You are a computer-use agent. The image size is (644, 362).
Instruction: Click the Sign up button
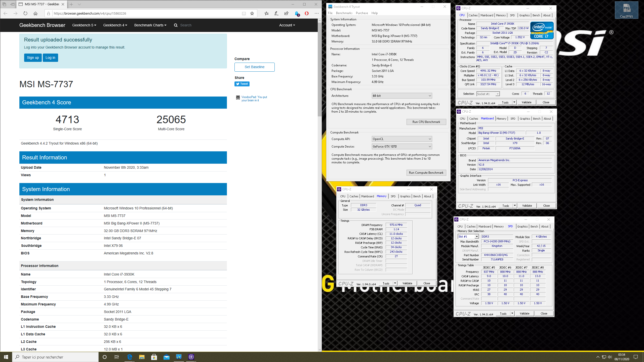[x=33, y=58]
